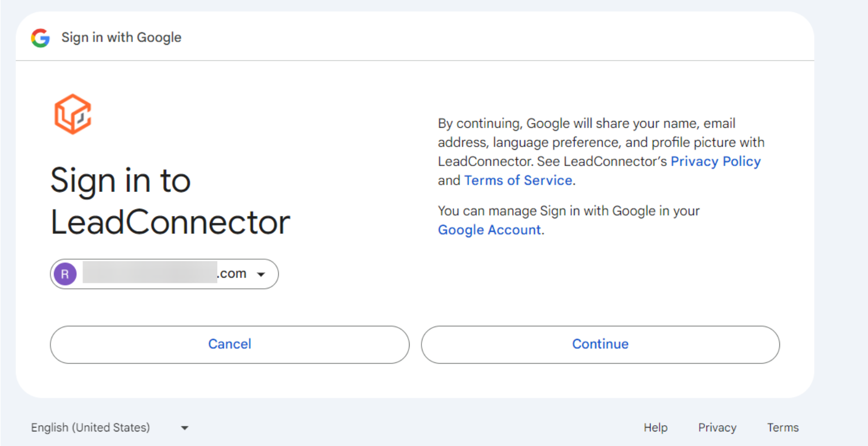Expand the account chooser dropdown arrow

click(x=261, y=274)
